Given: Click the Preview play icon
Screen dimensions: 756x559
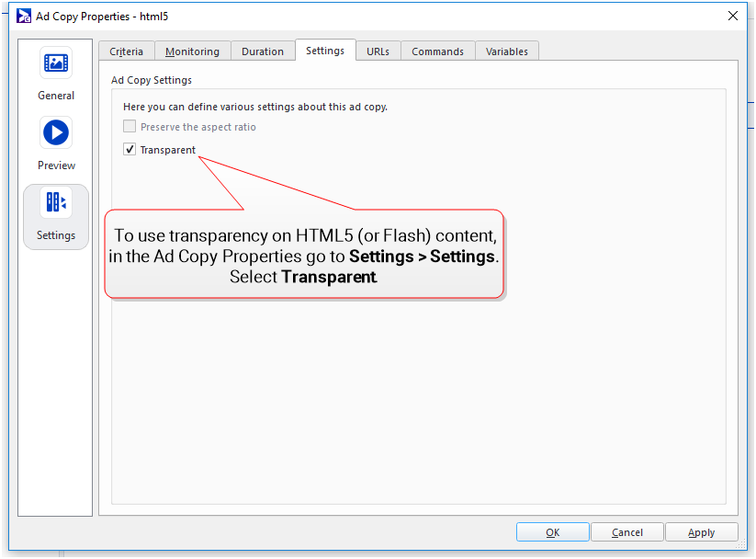Looking at the screenshot, I should pyautogui.click(x=56, y=133).
